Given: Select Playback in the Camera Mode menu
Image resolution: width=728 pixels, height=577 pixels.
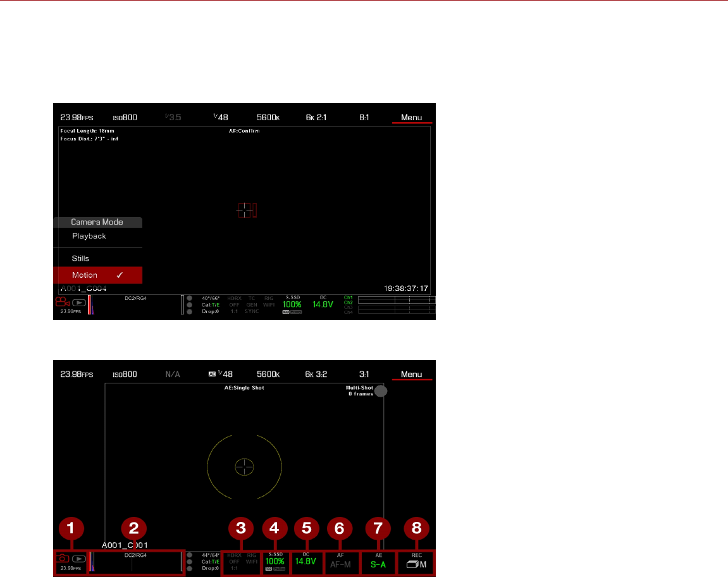Looking at the screenshot, I should [x=89, y=236].
